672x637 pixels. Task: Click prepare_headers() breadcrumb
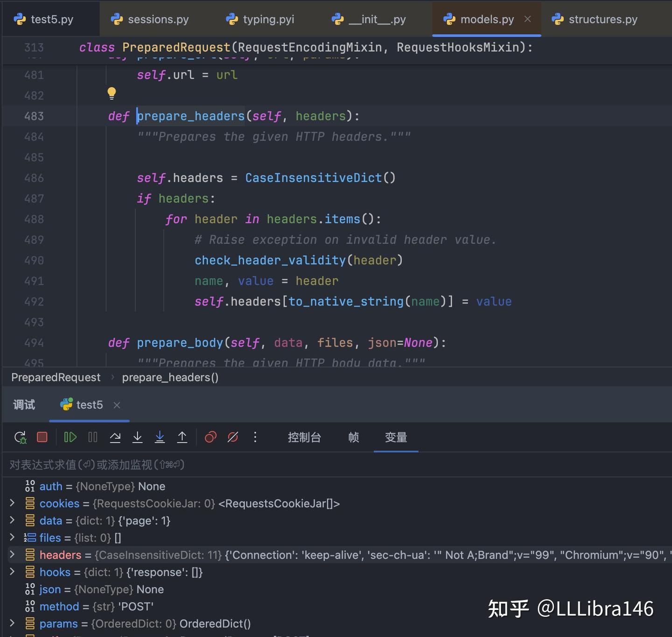pyautogui.click(x=170, y=377)
